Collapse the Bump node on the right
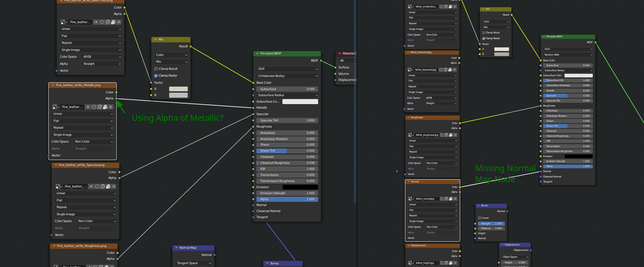This screenshot has width=644, height=267. coord(478,206)
